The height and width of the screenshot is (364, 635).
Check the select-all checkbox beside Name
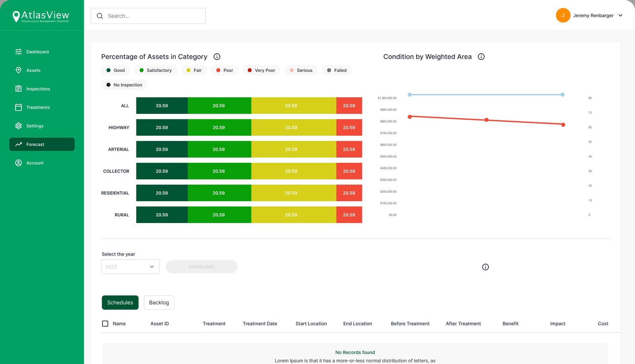pyautogui.click(x=105, y=324)
